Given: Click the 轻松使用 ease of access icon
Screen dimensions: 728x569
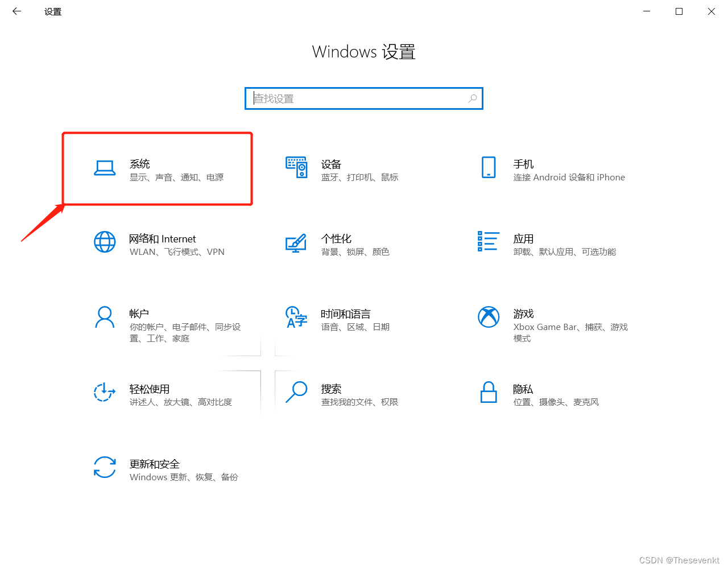Looking at the screenshot, I should point(104,392).
